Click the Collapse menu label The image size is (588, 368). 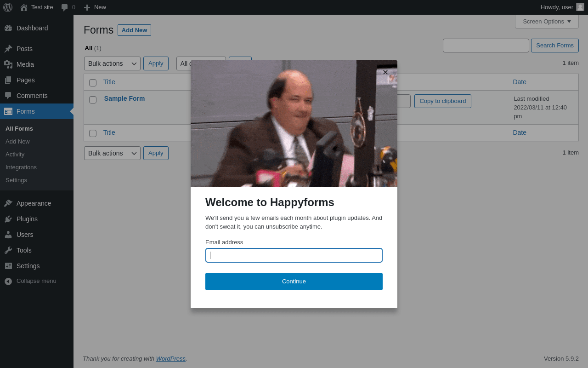[x=36, y=281]
